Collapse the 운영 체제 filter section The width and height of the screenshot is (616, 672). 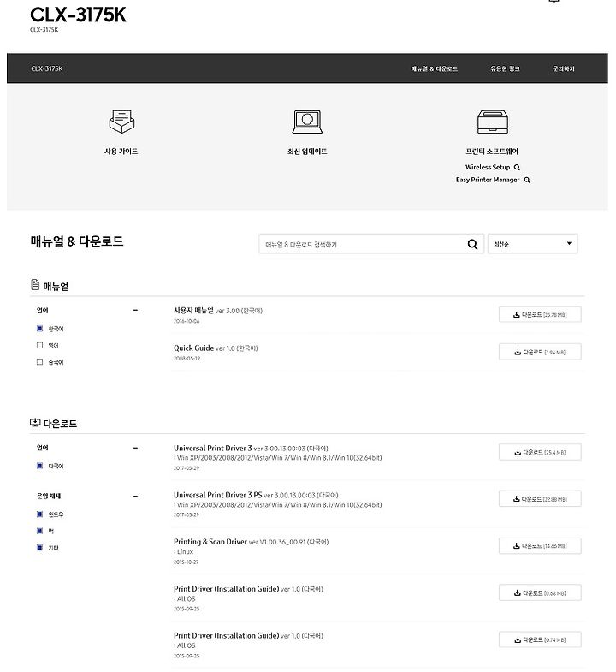135,497
